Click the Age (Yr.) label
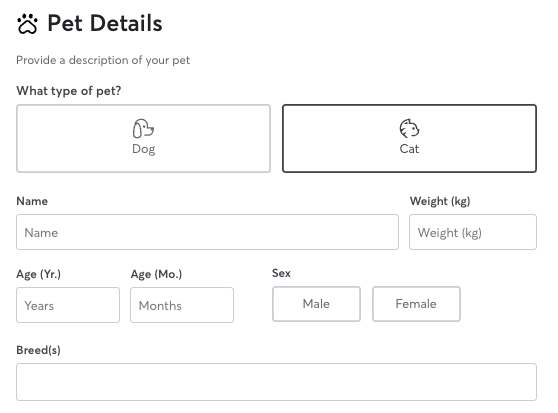 click(x=38, y=274)
